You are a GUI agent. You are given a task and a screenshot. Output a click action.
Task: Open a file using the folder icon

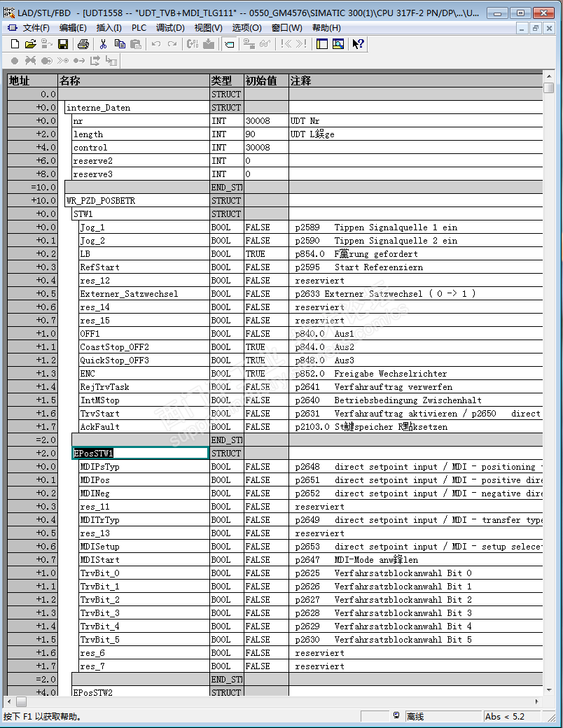[x=31, y=44]
